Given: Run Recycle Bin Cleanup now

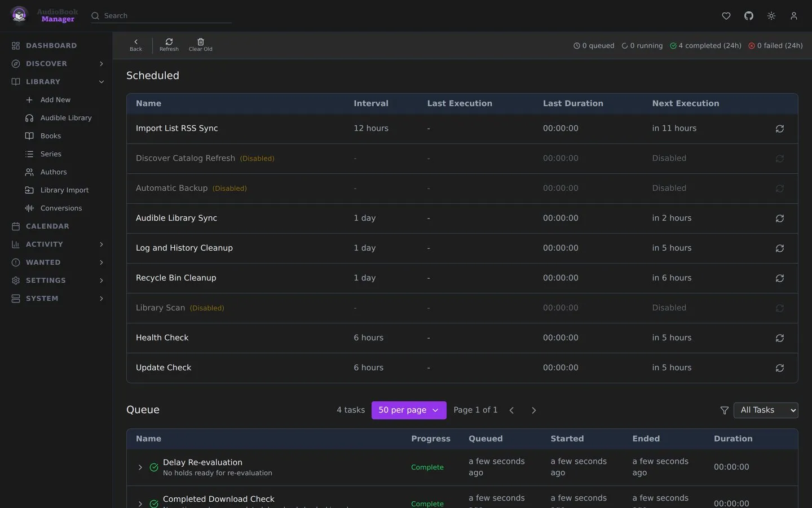Looking at the screenshot, I should [x=780, y=278].
